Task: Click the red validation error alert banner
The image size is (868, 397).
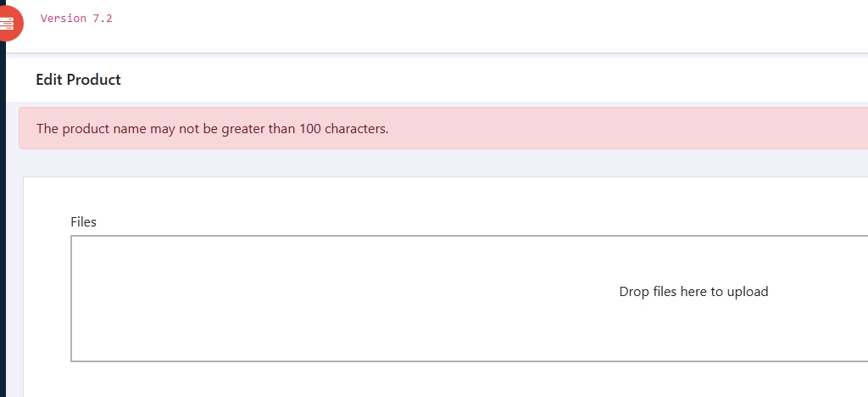Action: pos(443,128)
